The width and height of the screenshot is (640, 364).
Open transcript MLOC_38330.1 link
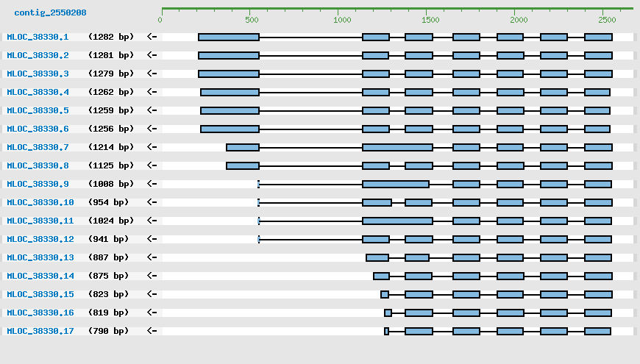click(x=38, y=37)
